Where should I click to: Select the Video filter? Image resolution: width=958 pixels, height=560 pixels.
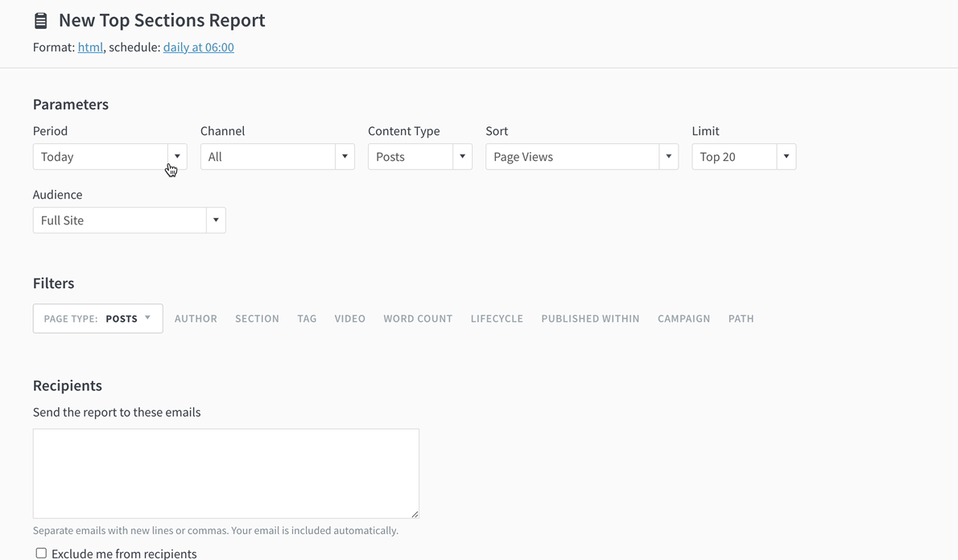[x=350, y=319]
